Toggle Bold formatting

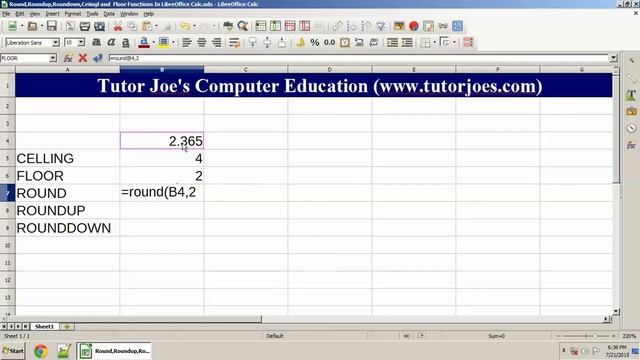coord(97,42)
